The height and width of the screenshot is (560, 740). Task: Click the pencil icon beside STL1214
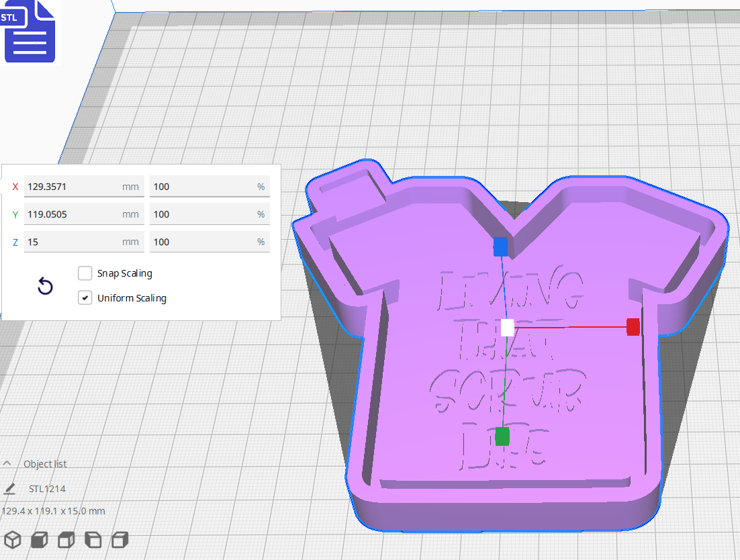pyautogui.click(x=9, y=489)
